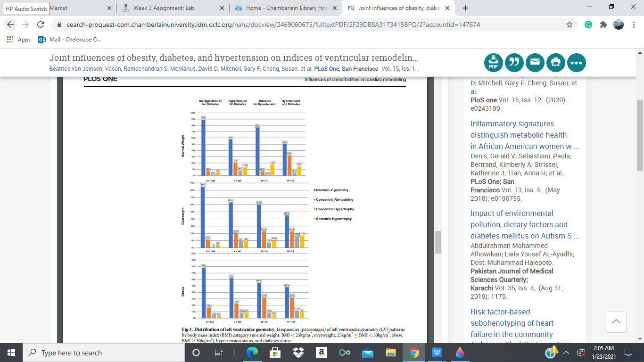The image size is (644, 362).
Task: Open a new browser tab
Action: 465,8
